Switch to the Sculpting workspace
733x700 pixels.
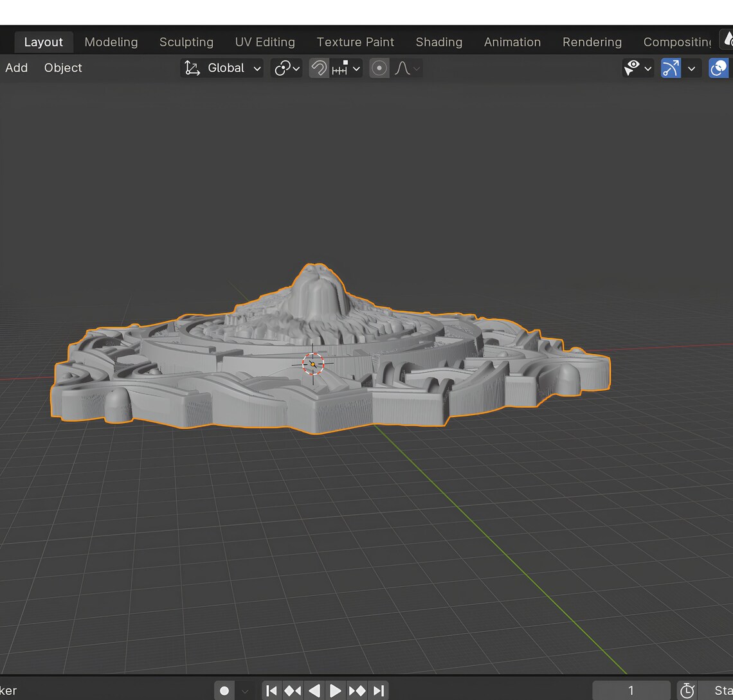pyautogui.click(x=186, y=42)
